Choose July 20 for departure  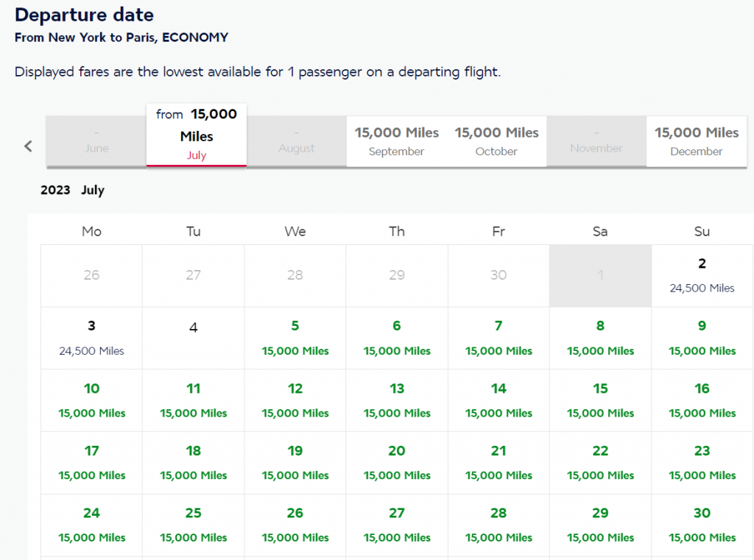tap(396, 463)
